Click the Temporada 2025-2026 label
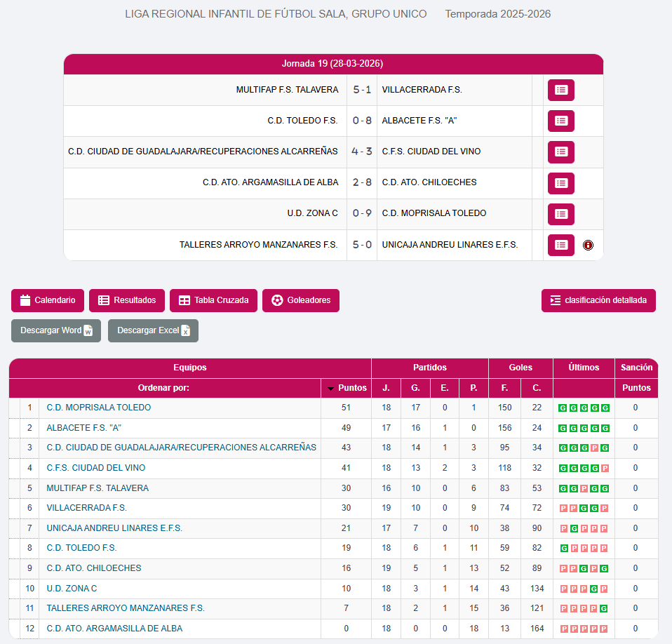This screenshot has width=672, height=644. tap(497, 14)
